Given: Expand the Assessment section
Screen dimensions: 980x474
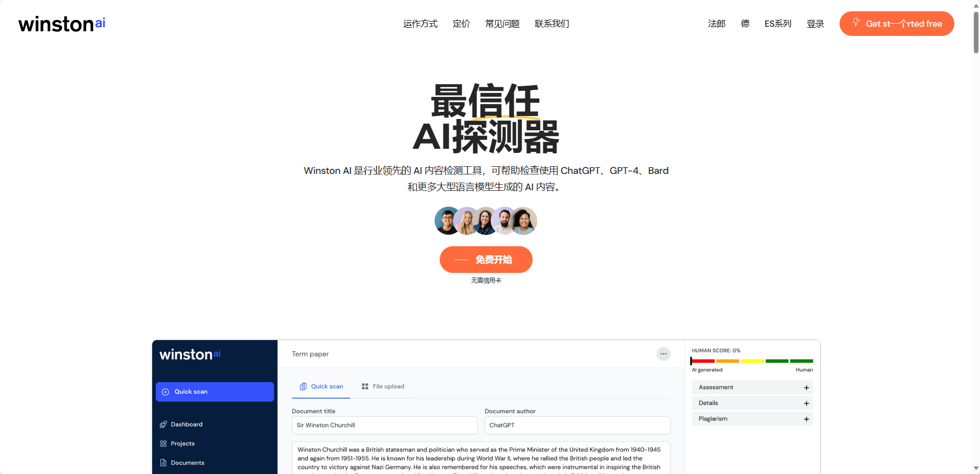Looking at the screenshot, I should tap(752, 387).
